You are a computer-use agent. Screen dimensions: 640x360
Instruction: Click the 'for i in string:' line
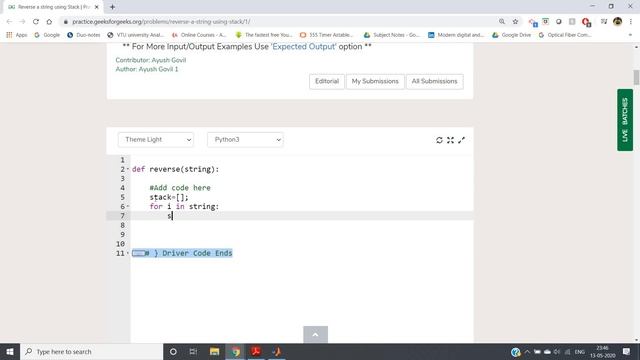pos(184,207)
